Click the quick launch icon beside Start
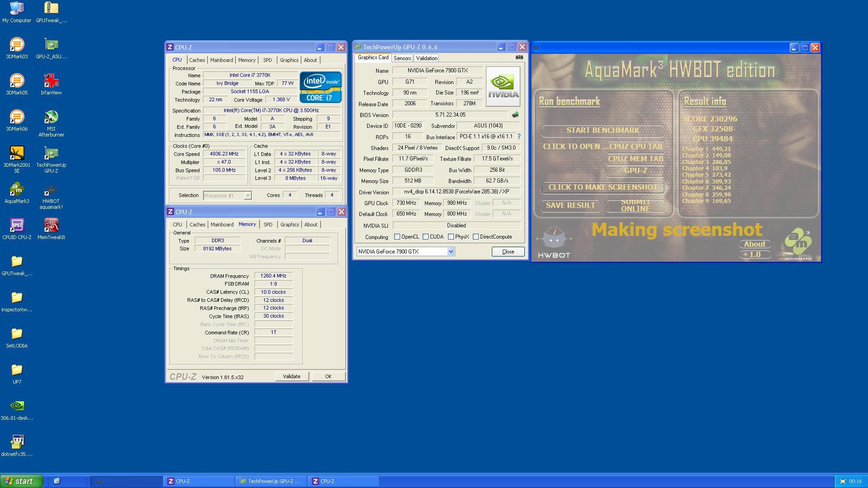This screenshot has width=868, height=488. [57, 481]
